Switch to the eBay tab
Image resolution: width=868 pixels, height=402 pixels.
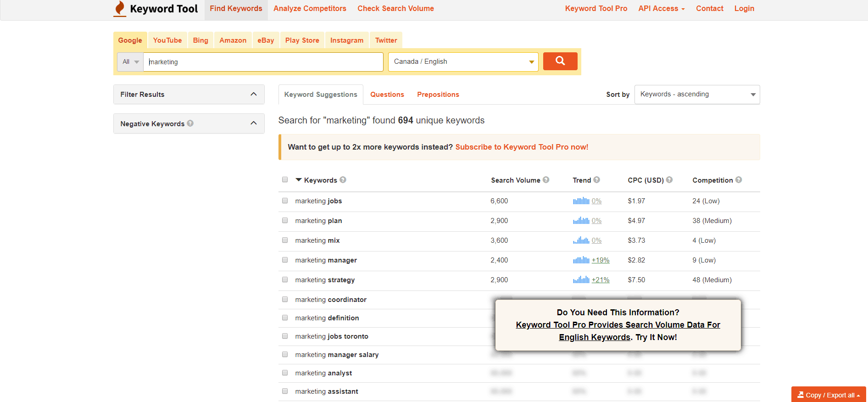[x=266, y=40]
